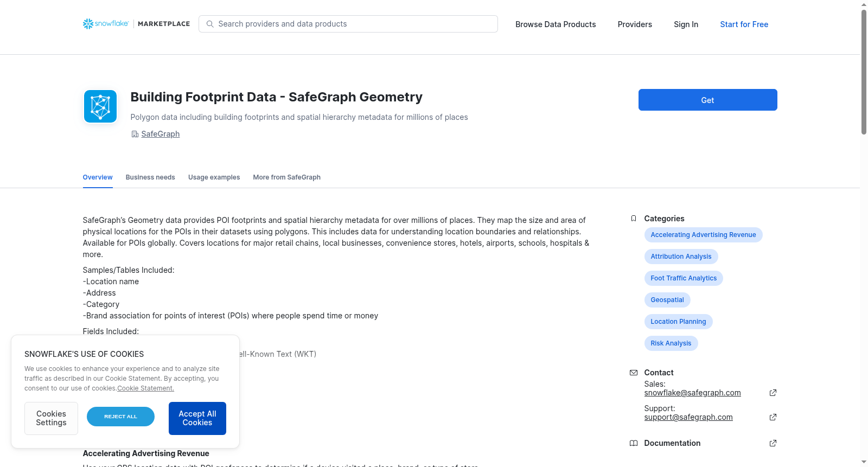Select the Risk Analysis category tag

coord(671,343)
